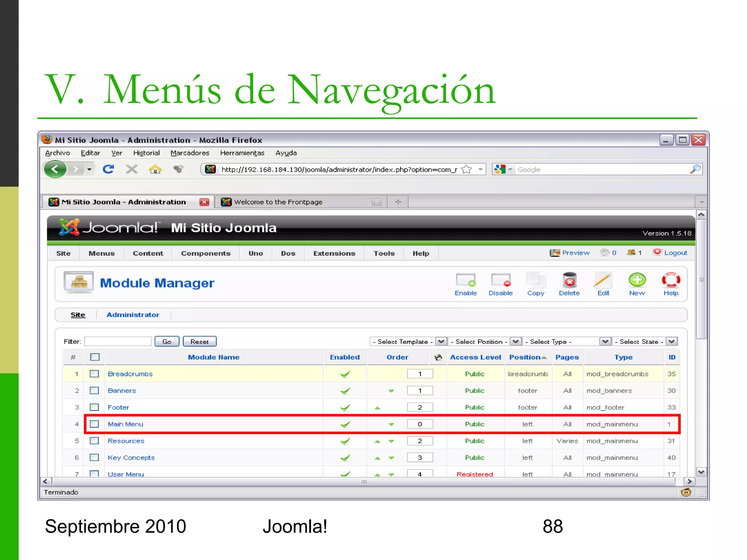This screenshot has width=747, height=560.
Task: Click the Reset filter button
Action: 200,342
